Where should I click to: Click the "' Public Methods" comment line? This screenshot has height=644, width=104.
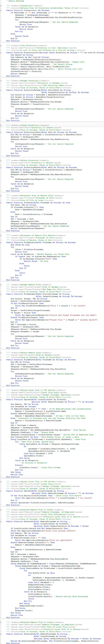coord(15,1)
